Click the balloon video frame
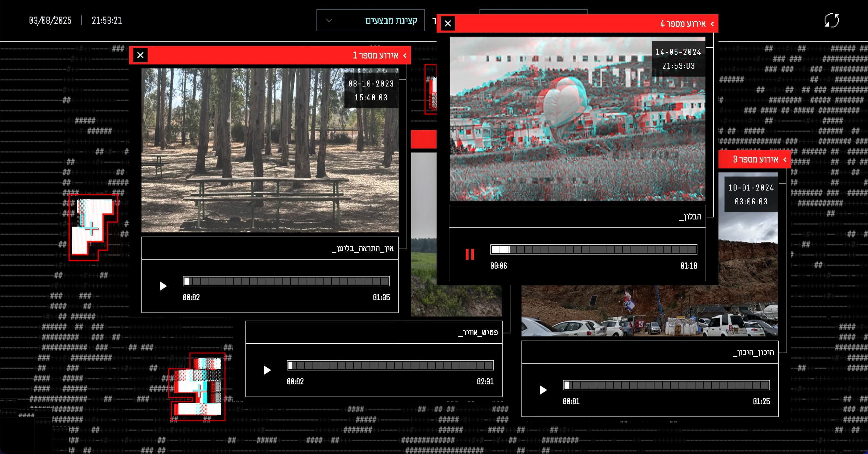This screenshot has width=868, height=454. pyautogui.click(x=577, y=119)
